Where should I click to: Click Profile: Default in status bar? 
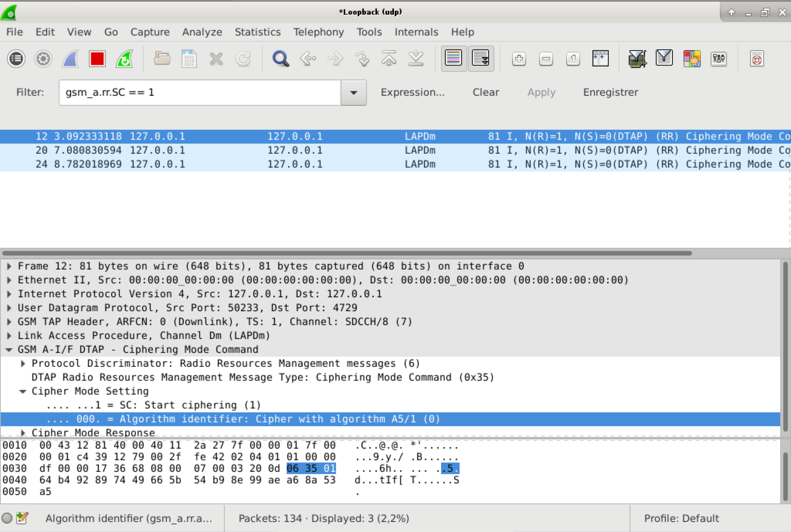[681, 518]
